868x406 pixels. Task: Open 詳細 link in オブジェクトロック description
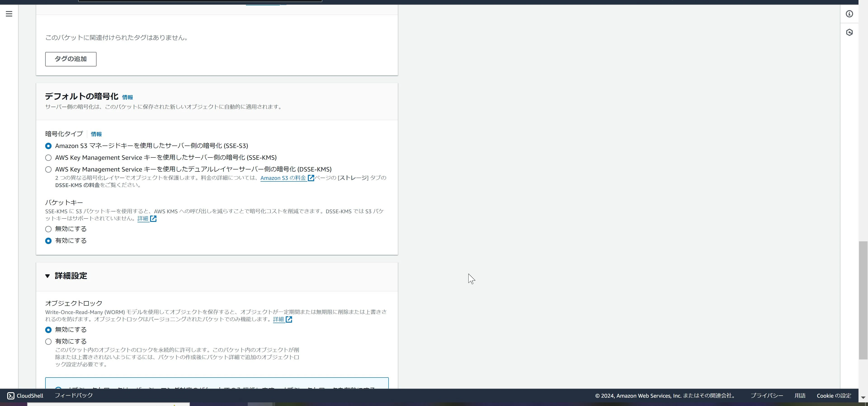click(x=278, y=319)
